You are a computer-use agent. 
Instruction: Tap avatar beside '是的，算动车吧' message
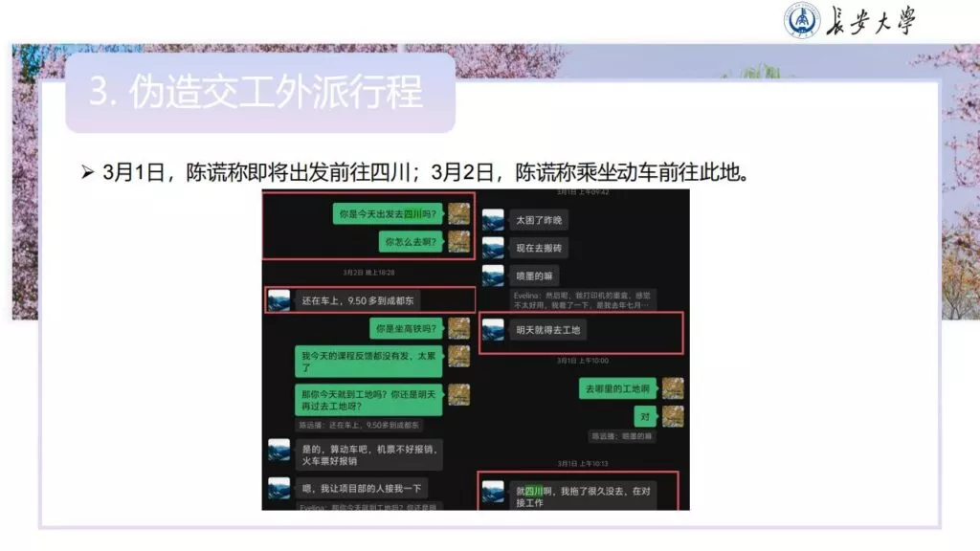(x=278, y=451)
